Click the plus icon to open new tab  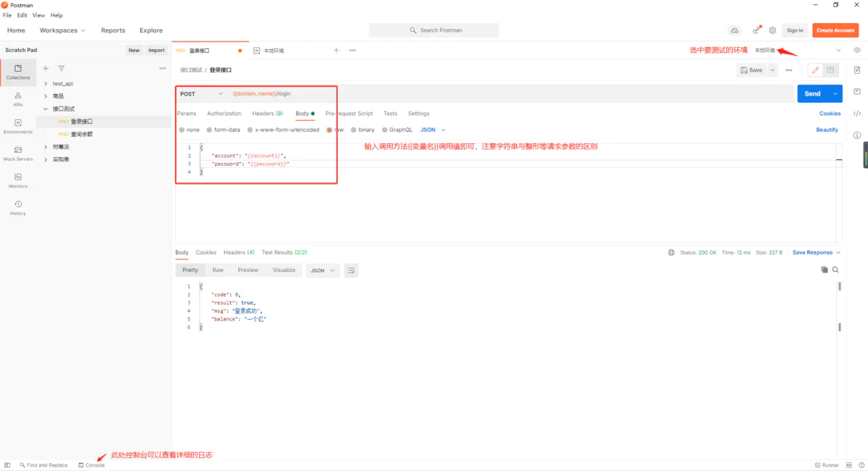coord(336,51)
